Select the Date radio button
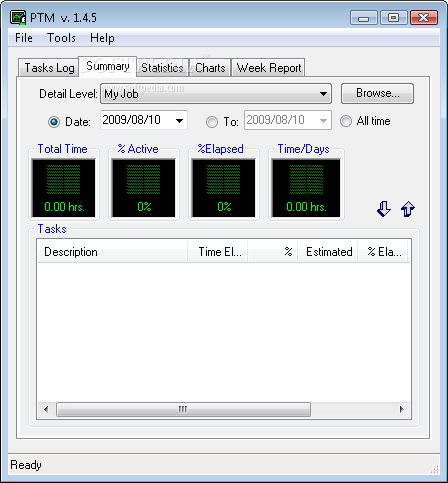Screen dimensions: 448x483 54,122
